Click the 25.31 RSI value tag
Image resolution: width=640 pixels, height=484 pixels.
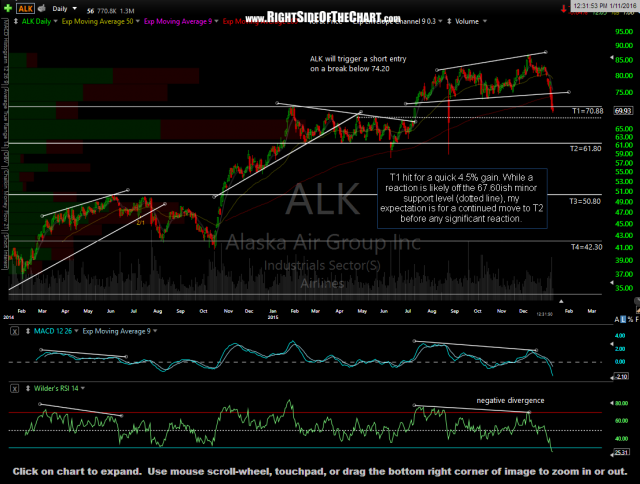tap(622, 452)
